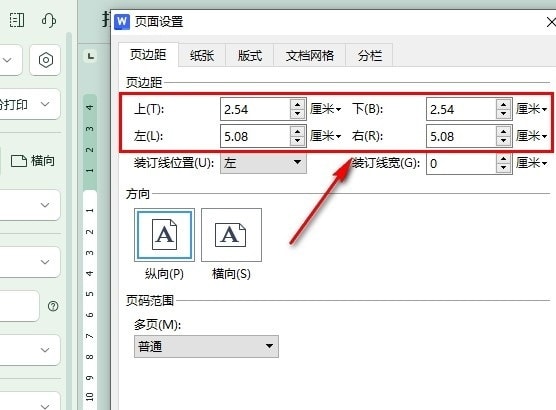
Task: Open the 版式 tab
Action: coord(250,56)
